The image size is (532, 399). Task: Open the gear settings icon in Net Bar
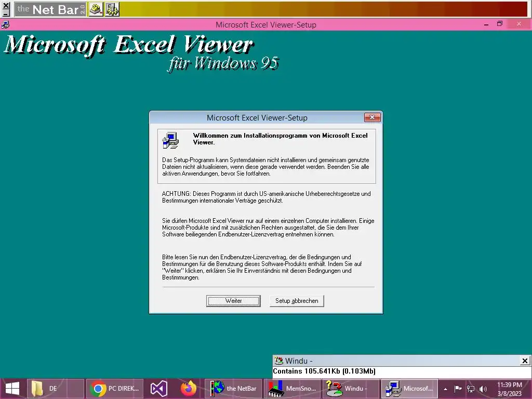(112, 9)
